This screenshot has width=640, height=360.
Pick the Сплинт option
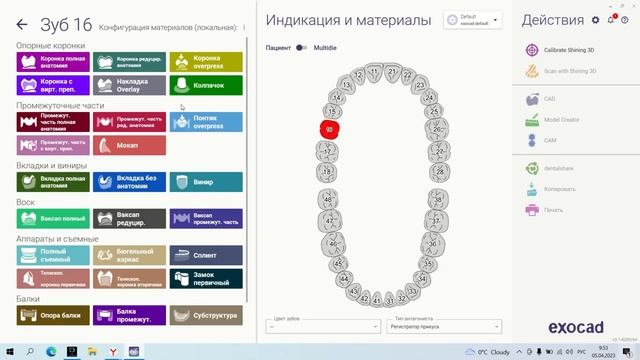[x=206, y=256]
